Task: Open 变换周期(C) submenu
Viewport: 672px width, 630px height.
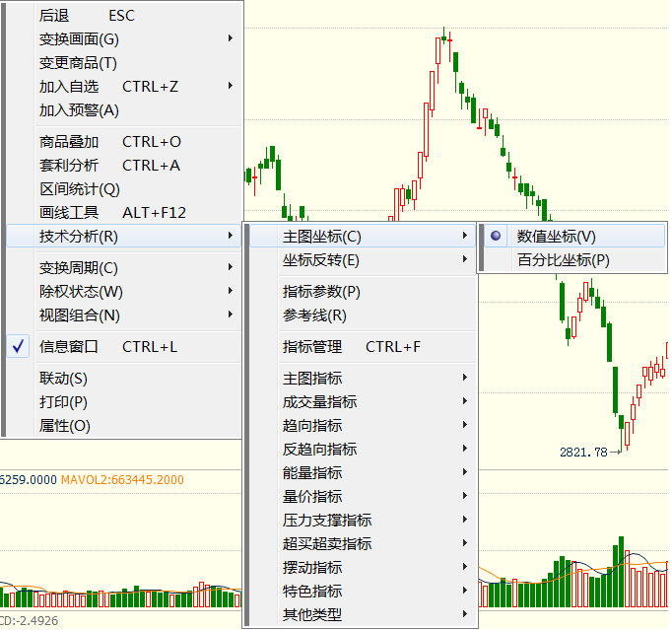Action: (x=79, y=268)
